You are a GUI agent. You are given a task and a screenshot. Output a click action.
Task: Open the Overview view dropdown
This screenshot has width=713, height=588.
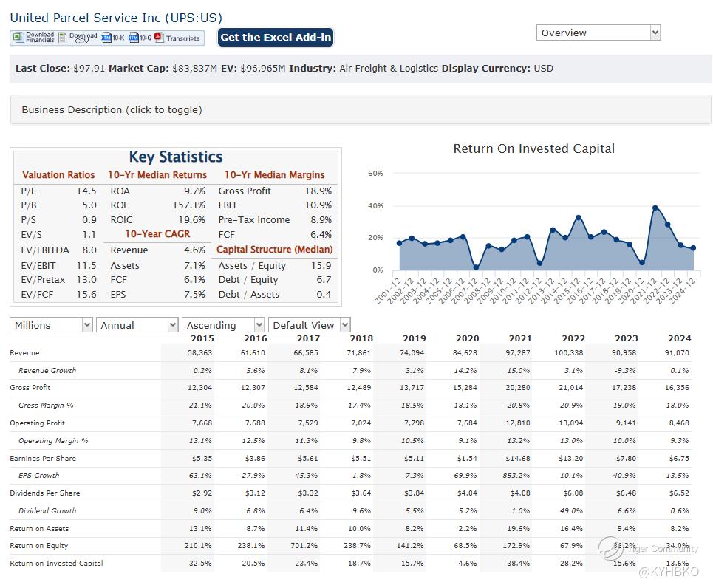[x=598, y=33]
